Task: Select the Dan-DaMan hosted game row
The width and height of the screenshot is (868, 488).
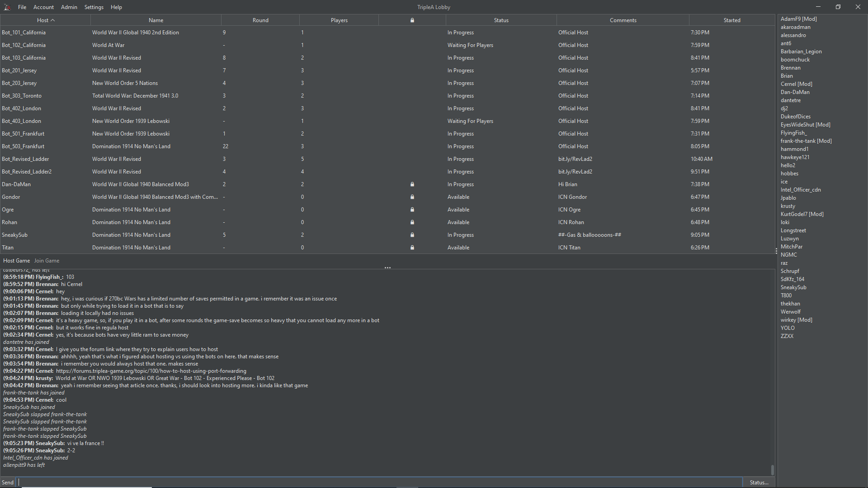Action: tap(387, 184)
